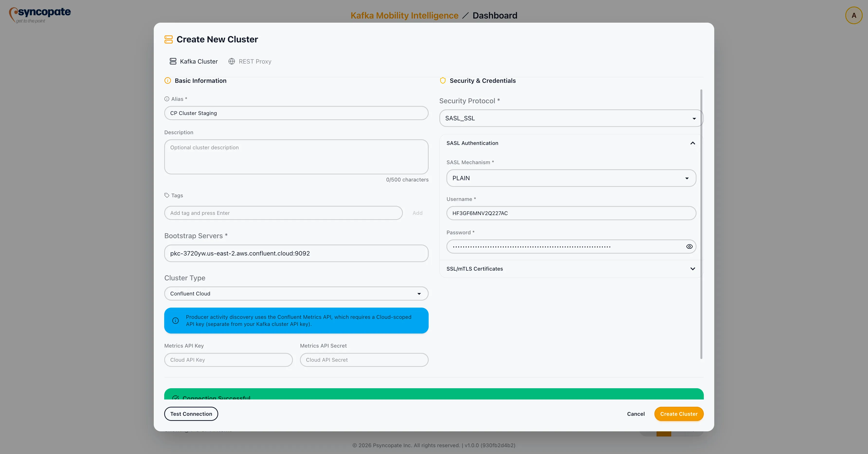Click the Metrics API Key input field
The width and height of the screenshot is (868, 454).
point(228,360)
